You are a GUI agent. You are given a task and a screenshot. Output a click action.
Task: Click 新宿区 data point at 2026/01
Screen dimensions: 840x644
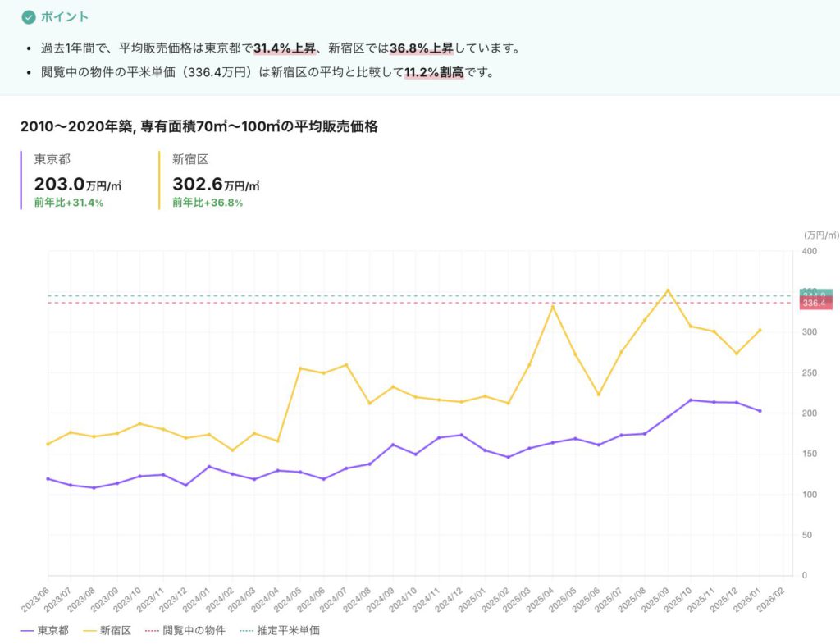(760, 330)
